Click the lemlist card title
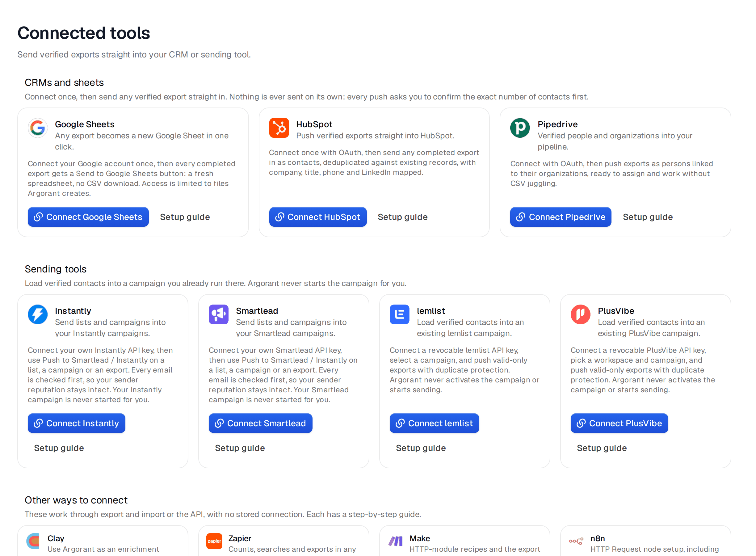The width and height of the screenshot is (756, 556). click(x=431, y=311)
